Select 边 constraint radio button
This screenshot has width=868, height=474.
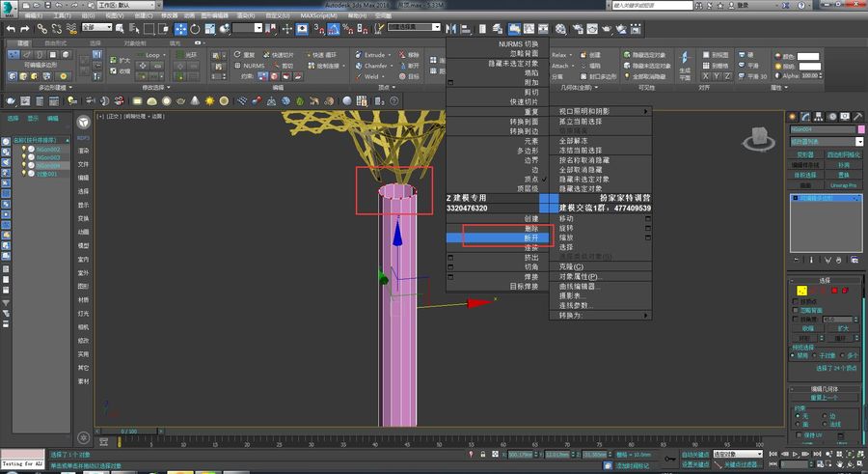coord(825,415)
